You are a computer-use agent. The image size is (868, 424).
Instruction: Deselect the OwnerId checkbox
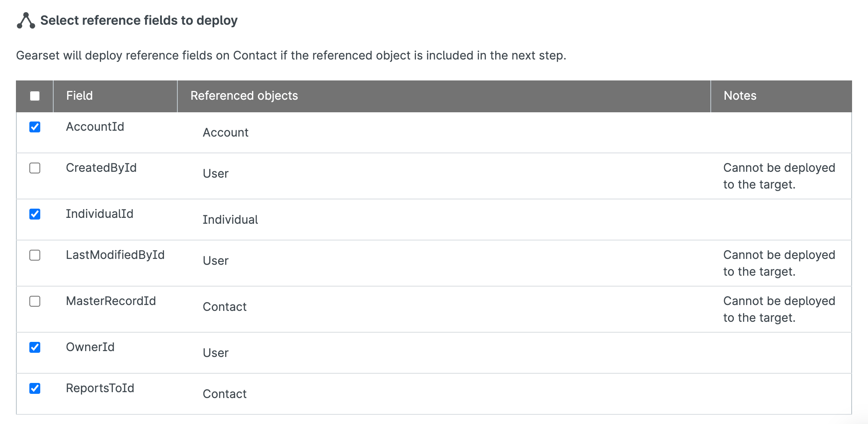[x=35, y=347]
